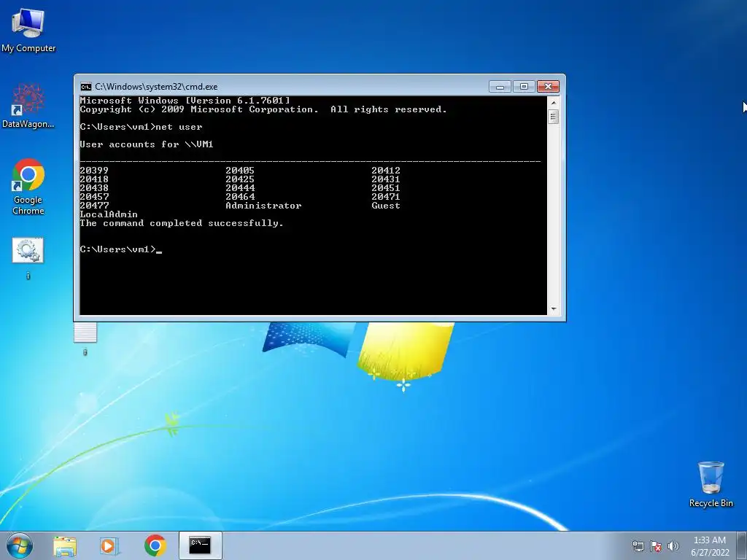Open the Recycle Bin icon
The image size is (747, 560).
point(711,484)
